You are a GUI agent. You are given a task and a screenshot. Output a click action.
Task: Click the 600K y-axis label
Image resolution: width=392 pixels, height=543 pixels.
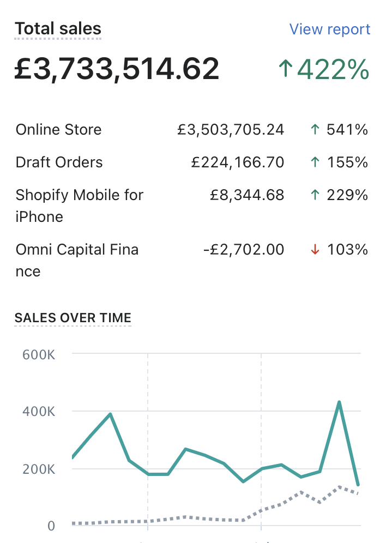pos(39,354)
